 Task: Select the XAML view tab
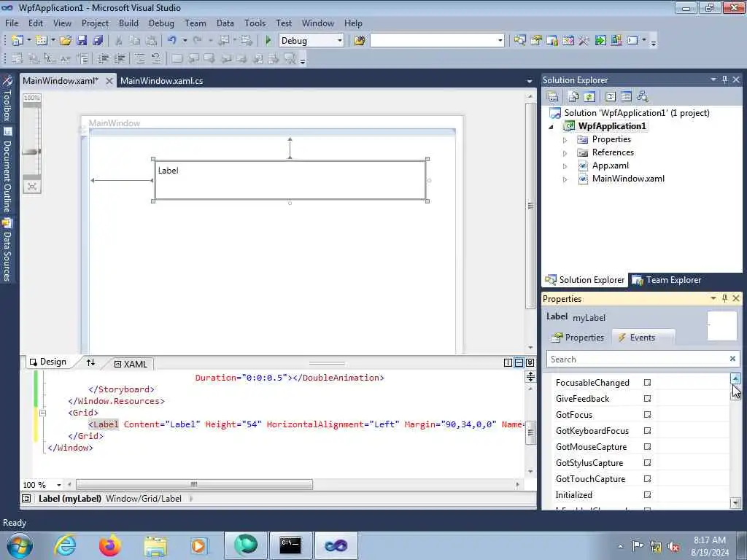[131, 364]
